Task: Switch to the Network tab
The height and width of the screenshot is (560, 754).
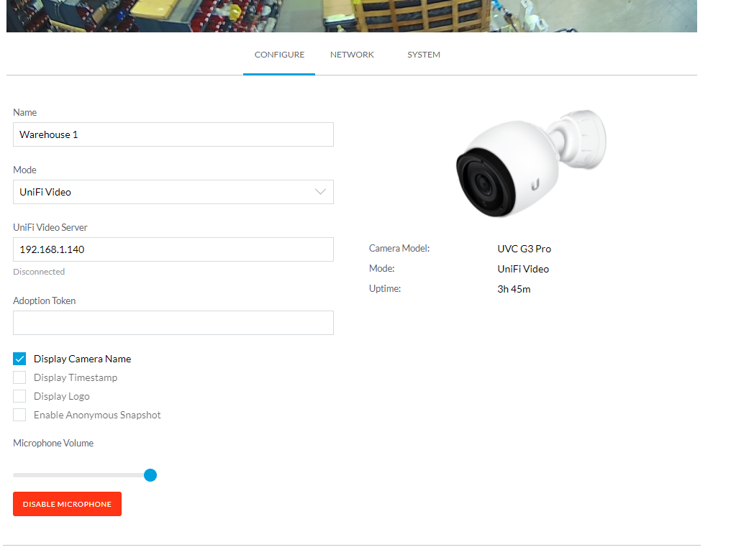Action: 352,55
